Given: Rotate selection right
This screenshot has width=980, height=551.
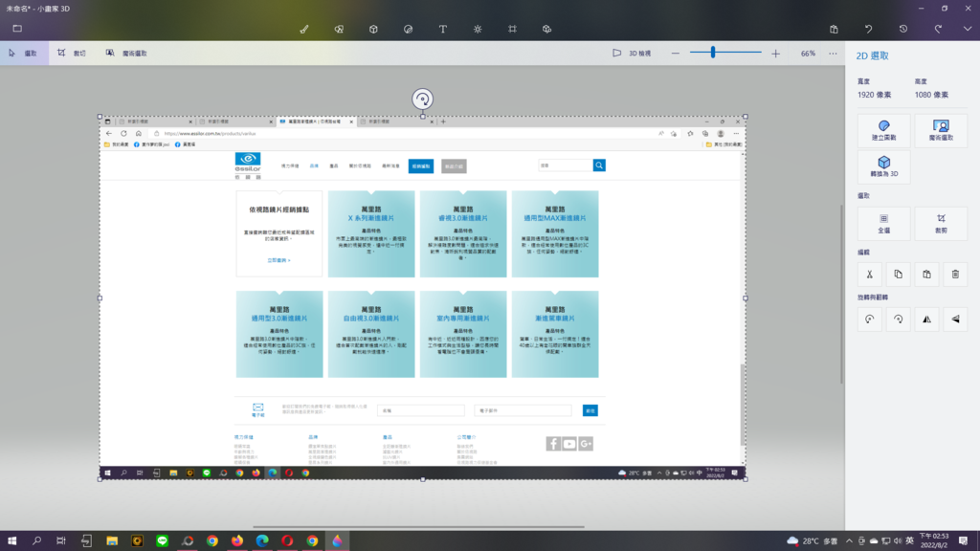Looking at the screenshot, I should click(898, 320).
